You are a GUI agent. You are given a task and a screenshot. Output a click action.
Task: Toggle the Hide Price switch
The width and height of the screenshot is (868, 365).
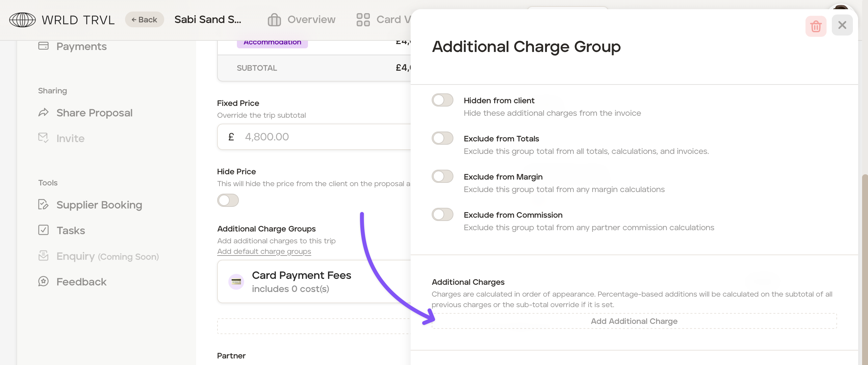click(228, 200)
